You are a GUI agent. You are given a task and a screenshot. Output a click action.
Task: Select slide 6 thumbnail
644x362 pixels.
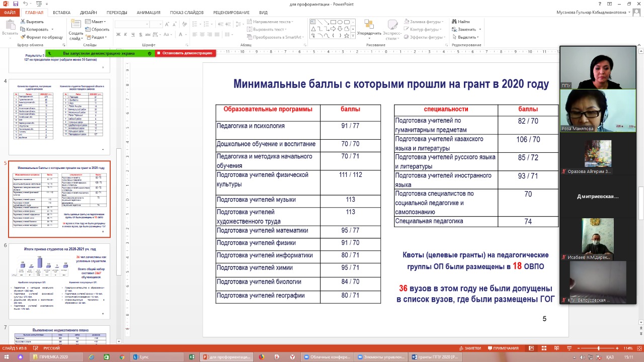tap(59, 281)
